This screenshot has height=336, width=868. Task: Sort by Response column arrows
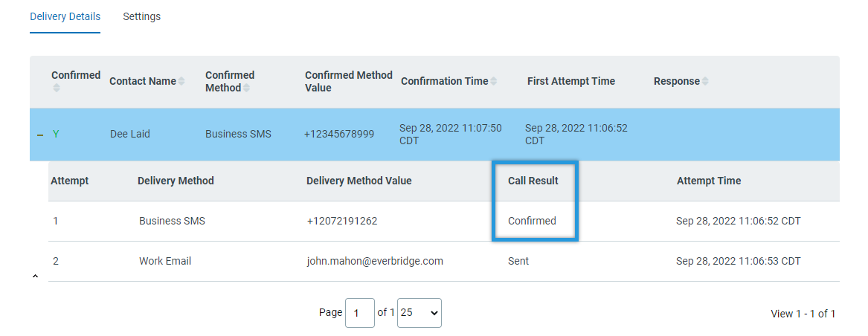704,81
